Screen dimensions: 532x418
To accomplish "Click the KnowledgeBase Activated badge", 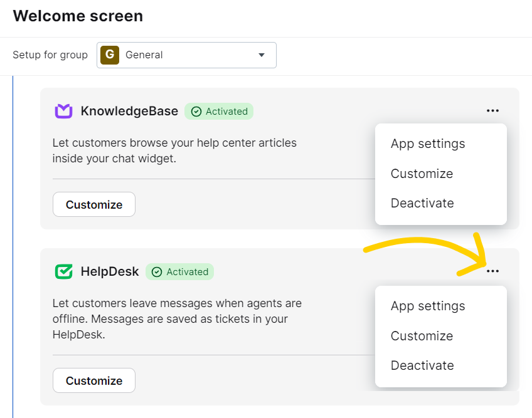I will 219,111.
